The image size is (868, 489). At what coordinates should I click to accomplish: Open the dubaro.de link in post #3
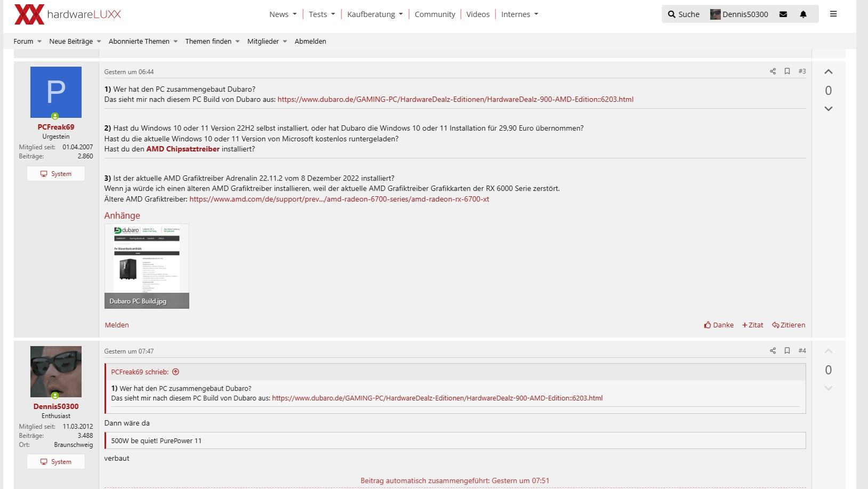pos(455,99)
